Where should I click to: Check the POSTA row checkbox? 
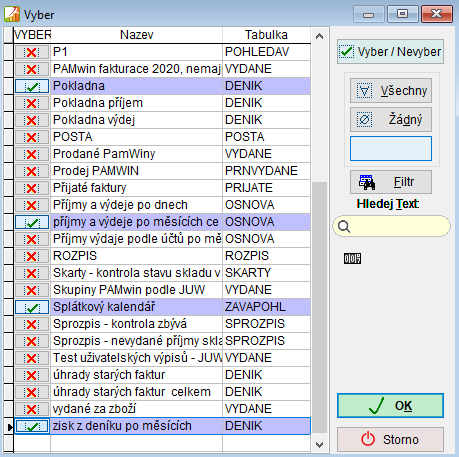[x=32, y=137]
